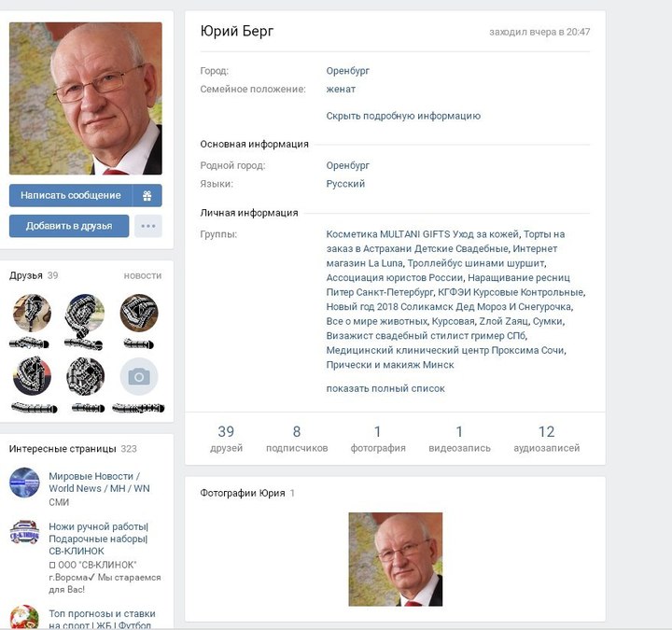The height and width of the screenshot is (630, 672).
Task: Open the Оренбург city link
Action: (x=347, y=71)
